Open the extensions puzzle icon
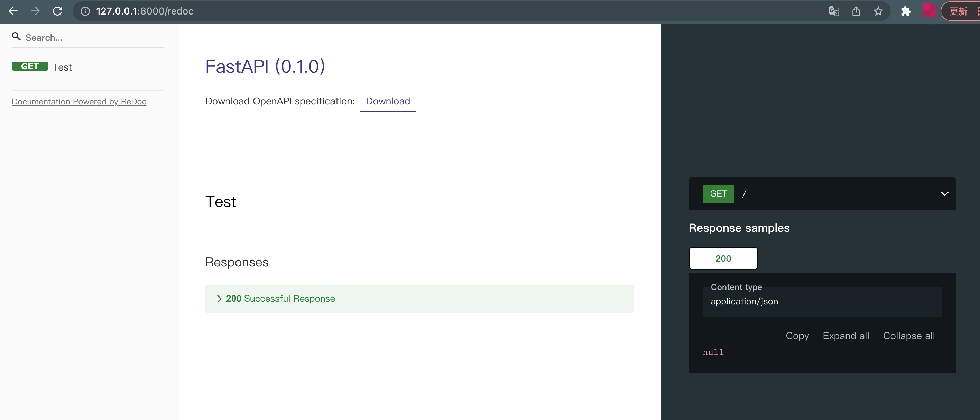This screenshot has height=420, width=980. click(906, 11)
